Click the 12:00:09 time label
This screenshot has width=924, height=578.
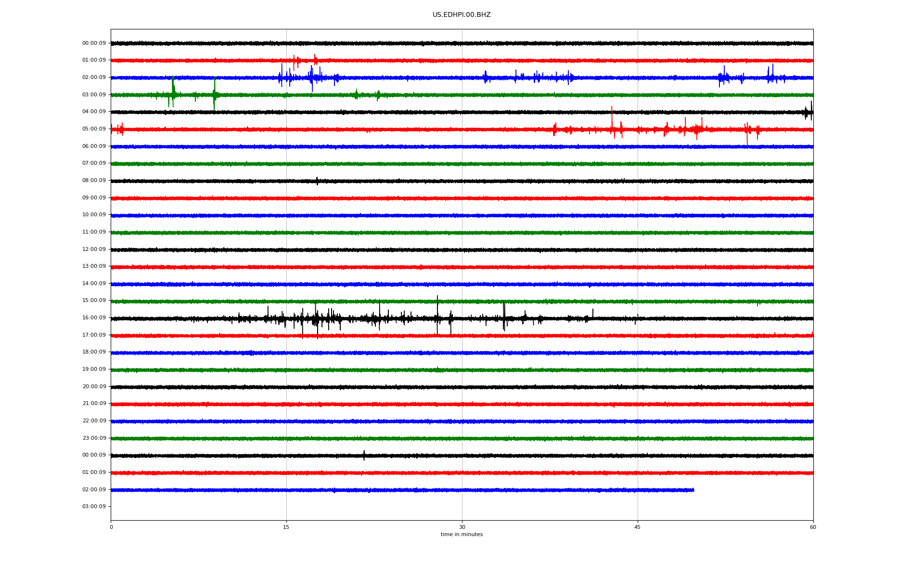click(94, 250)
